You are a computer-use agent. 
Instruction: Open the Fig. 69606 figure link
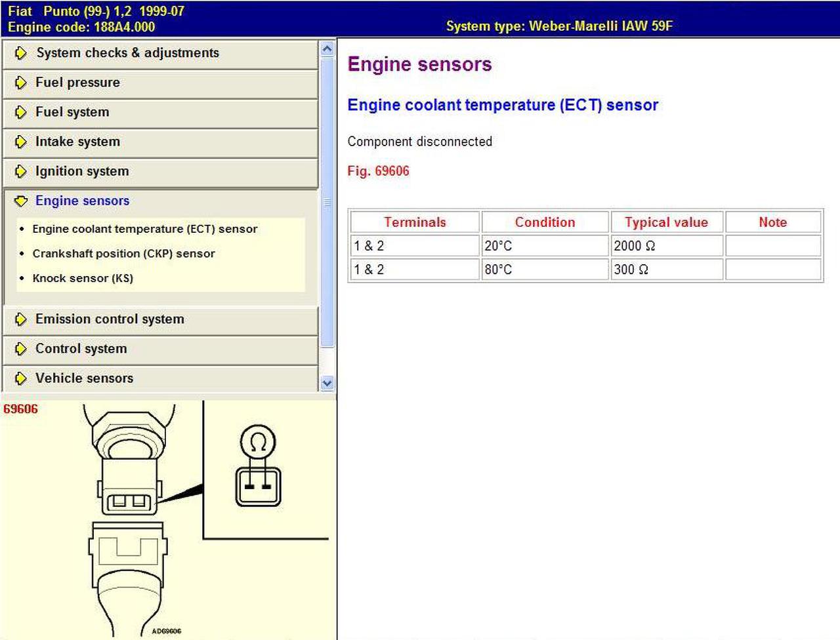point(379,171)
